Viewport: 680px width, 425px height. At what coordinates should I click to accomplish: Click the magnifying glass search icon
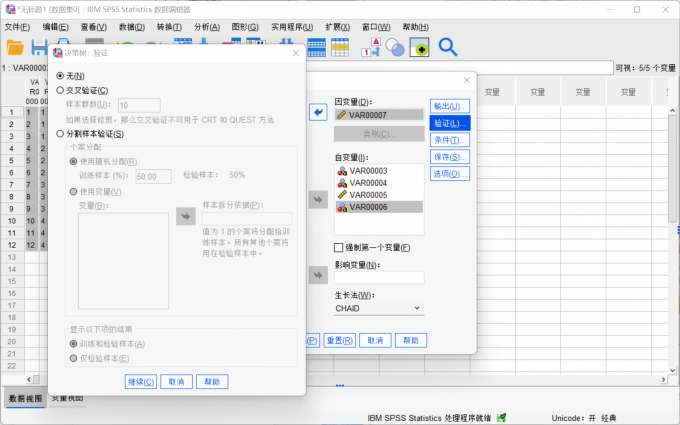(x=448, y=47)
